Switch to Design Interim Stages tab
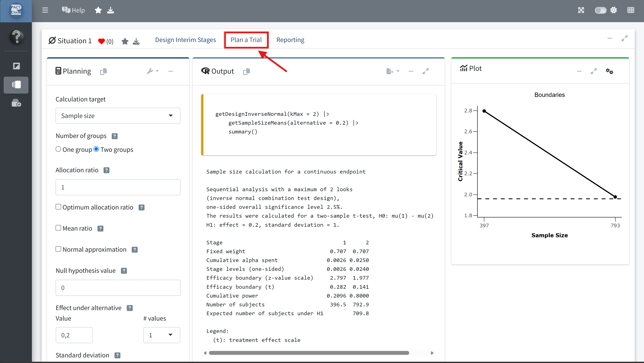This screenshot has width=644, height=363. [185, 40]
